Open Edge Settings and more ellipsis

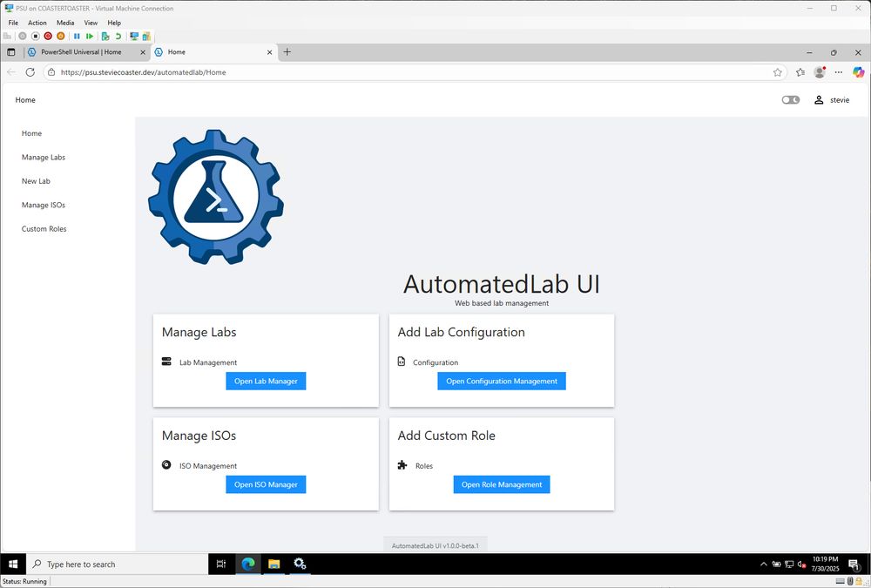[x=838, y=72]
